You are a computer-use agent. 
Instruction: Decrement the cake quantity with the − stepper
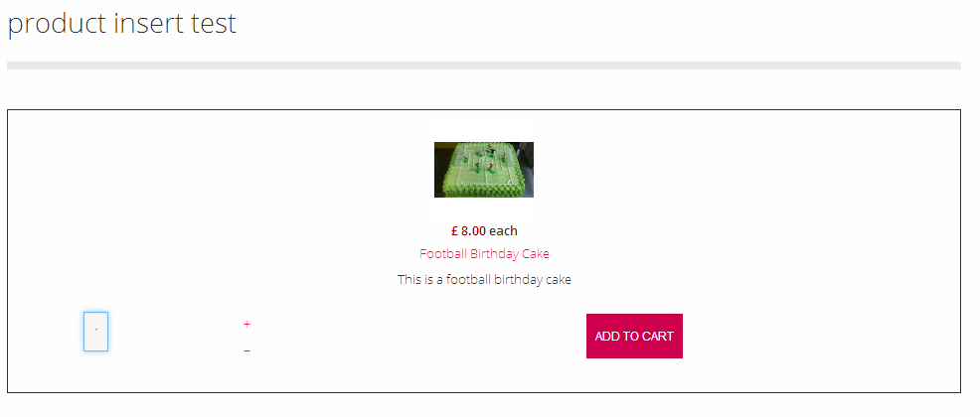pos(246,351)
